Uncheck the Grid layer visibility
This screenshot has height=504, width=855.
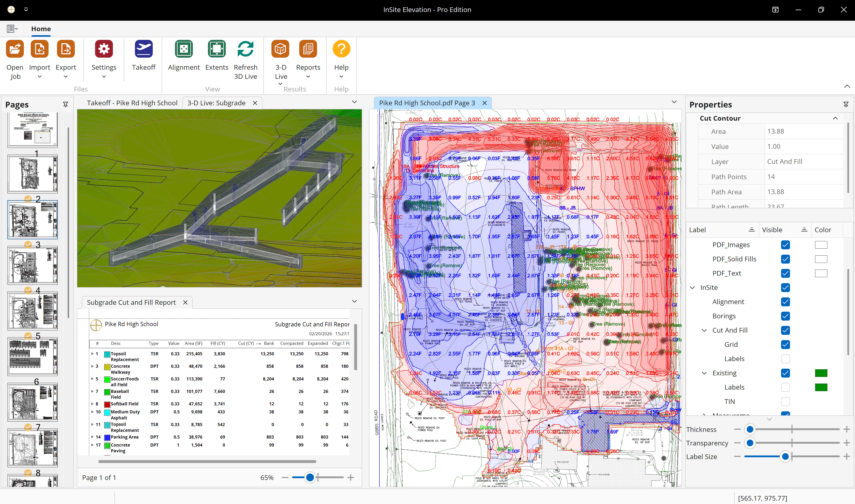coord(785,345)
